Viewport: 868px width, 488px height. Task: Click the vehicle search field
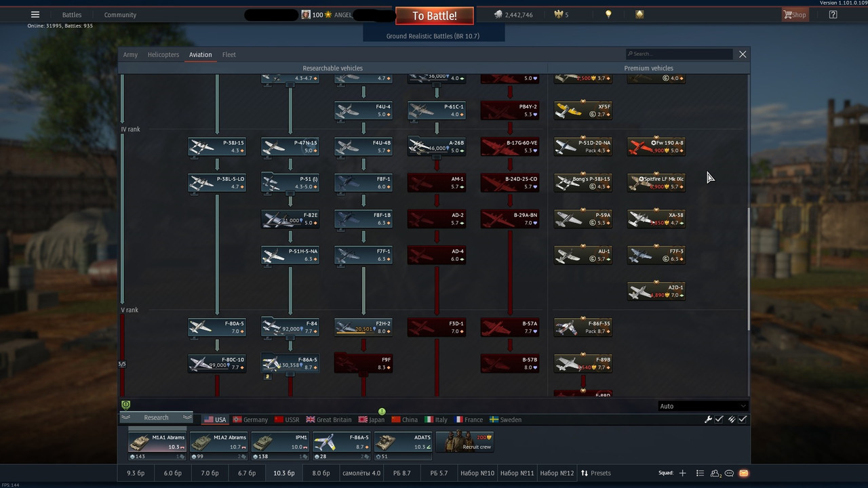(679, 54)
